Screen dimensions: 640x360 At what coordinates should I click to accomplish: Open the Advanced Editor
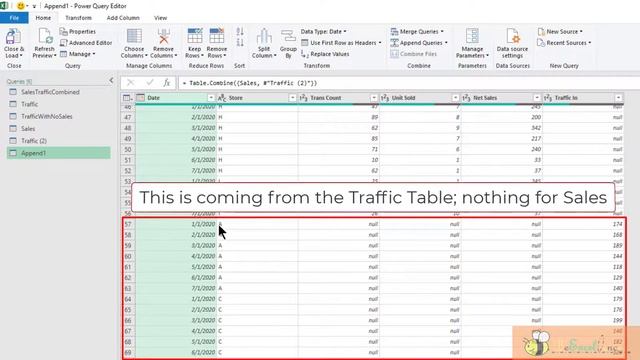click(x=86, y=42)
